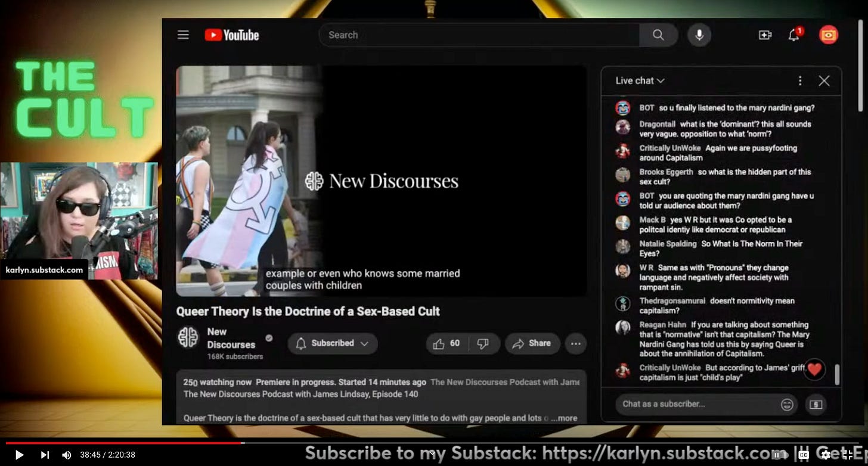
Task: Click Brooks Eggerth's chat message
Action: (x=724, y=176)
